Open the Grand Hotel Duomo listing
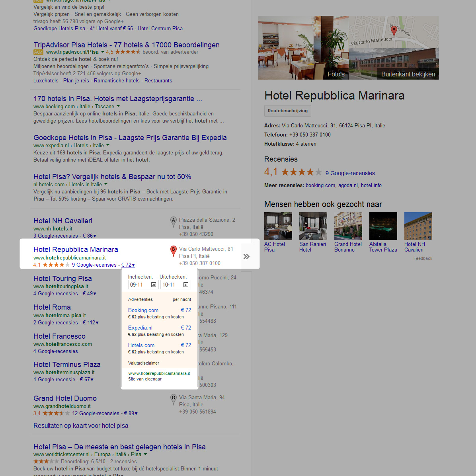The height and width of the screenshot is (476, 476). 65,398
